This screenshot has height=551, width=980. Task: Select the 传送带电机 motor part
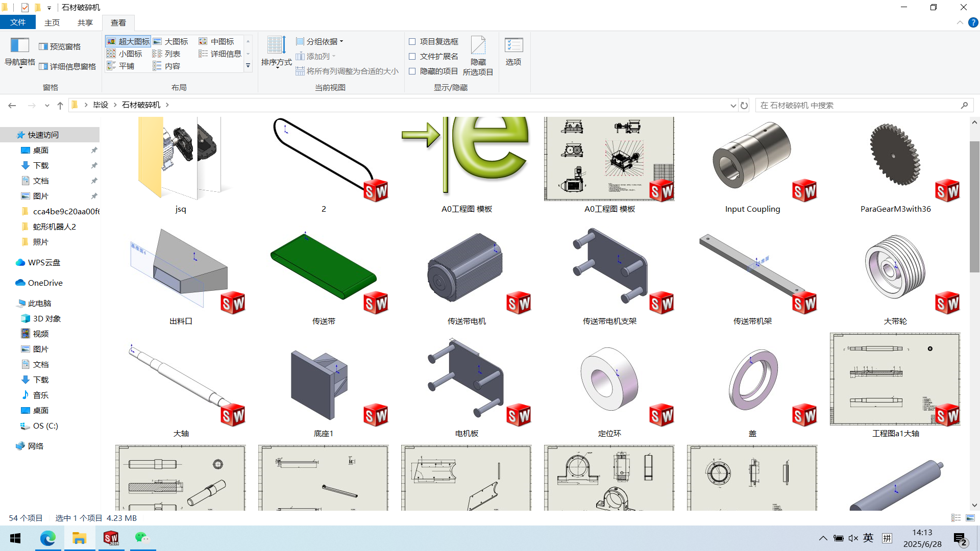point(467,275)
